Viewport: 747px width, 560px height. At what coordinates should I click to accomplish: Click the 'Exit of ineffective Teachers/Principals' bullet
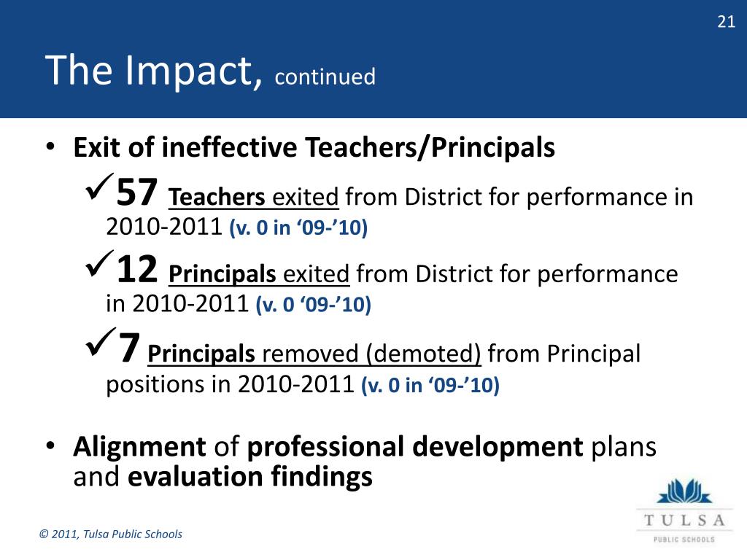[314, 147]
